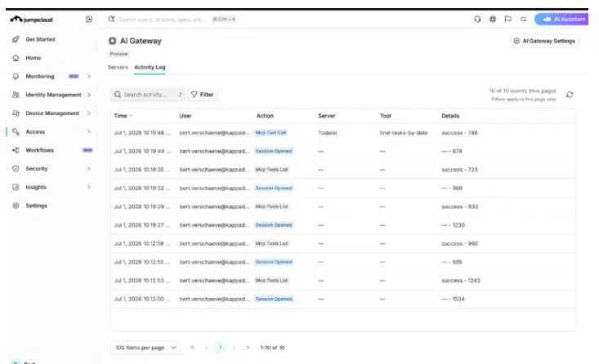Expand the Access menu chevron
The image size is (599, 364).
(x=88, y=131)
